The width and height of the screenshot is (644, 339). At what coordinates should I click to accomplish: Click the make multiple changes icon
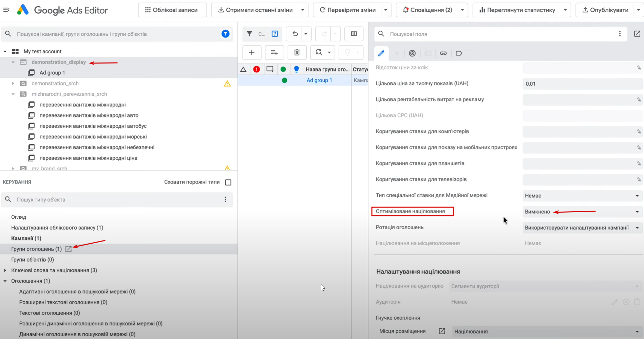pos(274,52)
